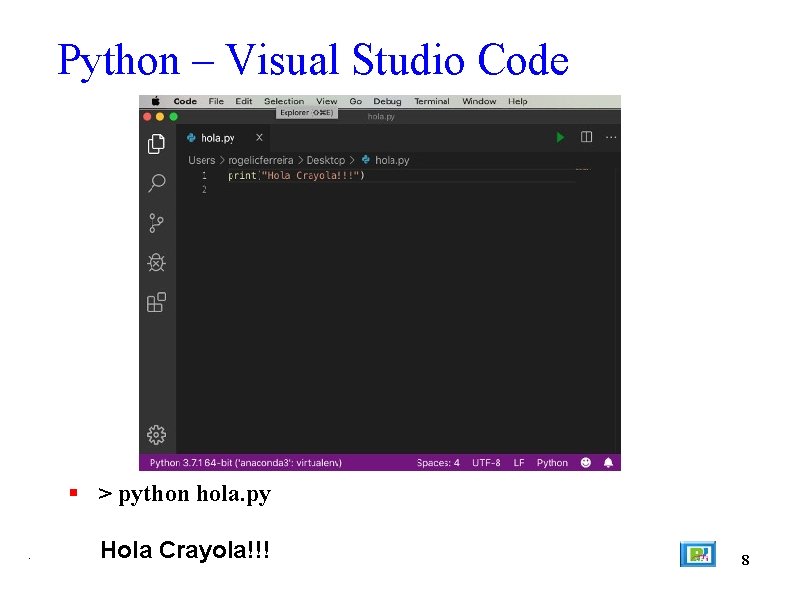Image resolution: width=794 pixels, height=595 pixels.
Task: Change end of line sequence via LF
Action: 519,462
